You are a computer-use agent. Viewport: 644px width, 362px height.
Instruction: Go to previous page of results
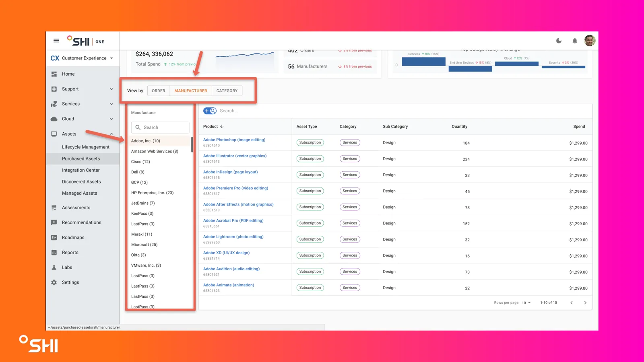pyautogui.click(x=572, y=302)
